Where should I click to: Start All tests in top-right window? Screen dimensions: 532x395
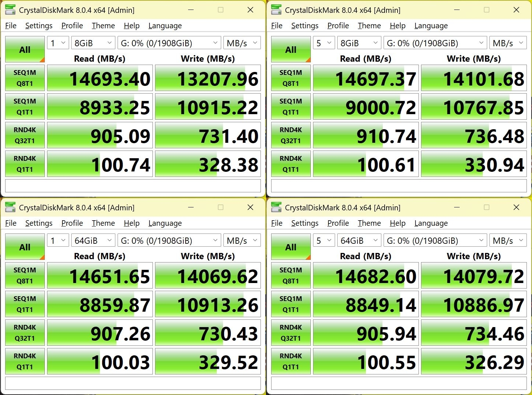[291, 49]
